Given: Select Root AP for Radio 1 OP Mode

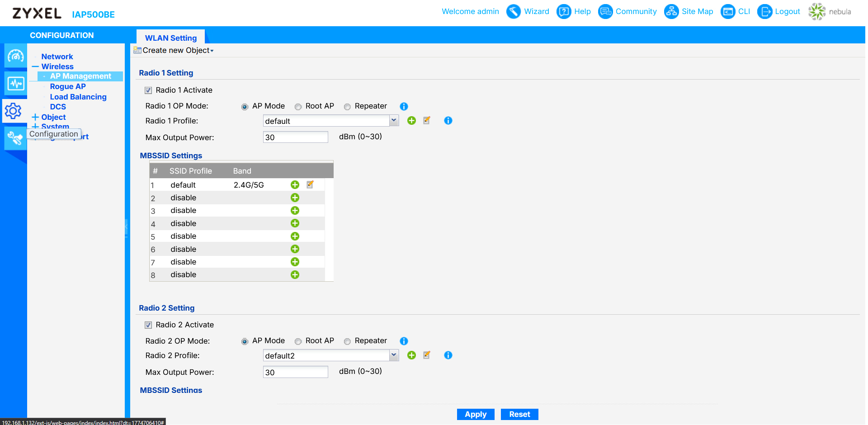Looking at the screenshot, I should [298, 107].
